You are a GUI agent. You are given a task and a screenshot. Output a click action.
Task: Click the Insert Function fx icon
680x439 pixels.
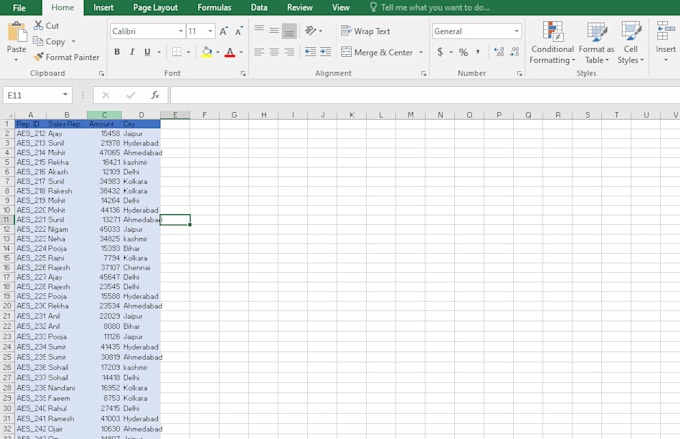coord(155,95)
